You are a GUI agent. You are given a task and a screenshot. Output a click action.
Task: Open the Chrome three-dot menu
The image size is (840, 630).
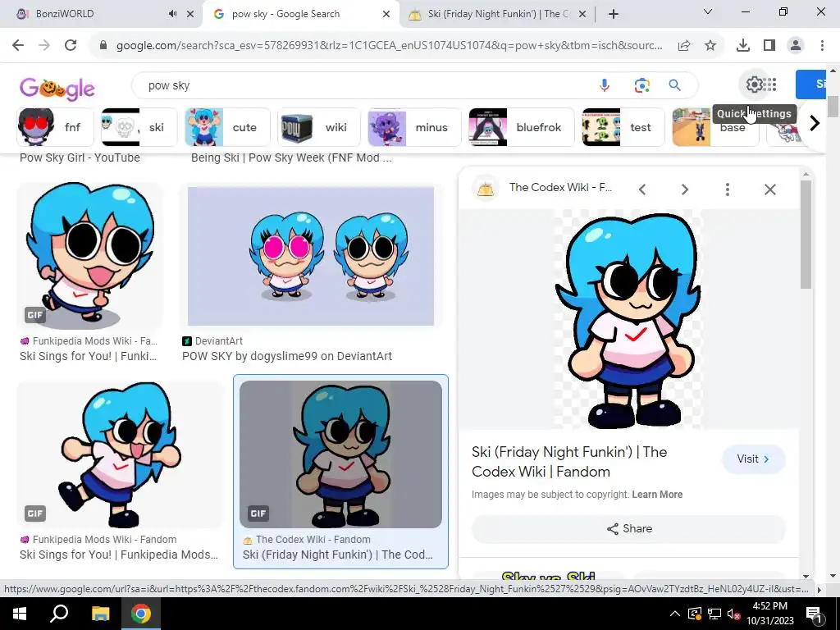pos(822,46)
